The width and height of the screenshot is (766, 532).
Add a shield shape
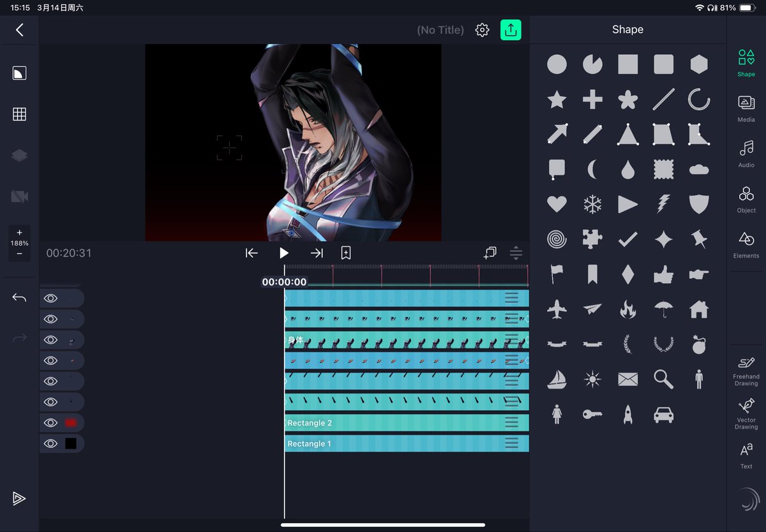point(699,204)
